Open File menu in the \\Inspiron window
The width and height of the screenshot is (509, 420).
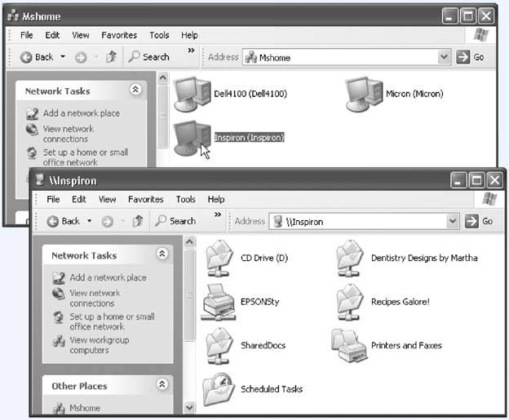(53, 199)
